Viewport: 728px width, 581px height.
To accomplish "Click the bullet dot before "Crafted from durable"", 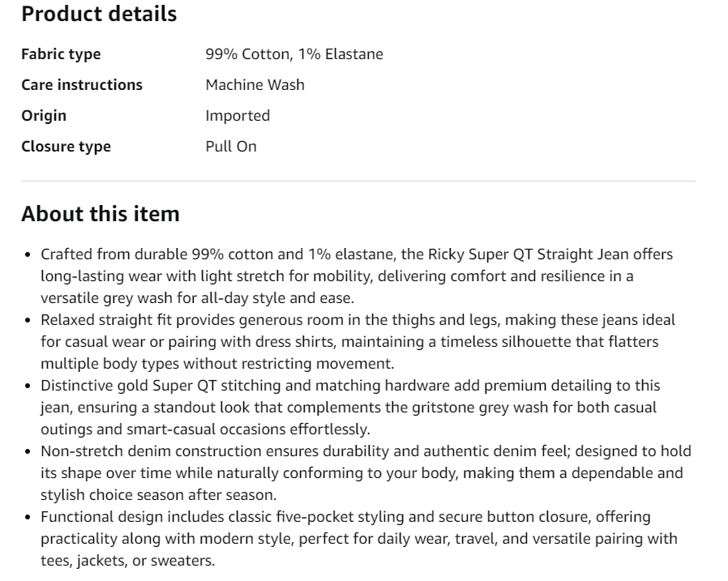I will pos(29,255).
